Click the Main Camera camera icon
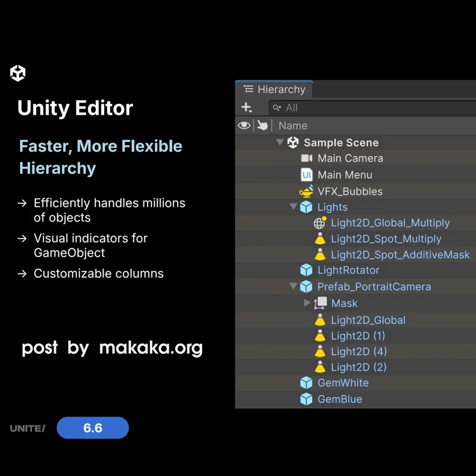This screenshot has width=476, height=476. (x=307, y=158)
